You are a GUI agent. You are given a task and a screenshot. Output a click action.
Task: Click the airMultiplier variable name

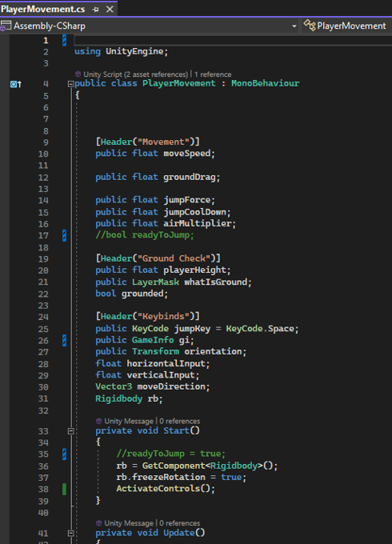pyautogui.click(x=197, y=223)
